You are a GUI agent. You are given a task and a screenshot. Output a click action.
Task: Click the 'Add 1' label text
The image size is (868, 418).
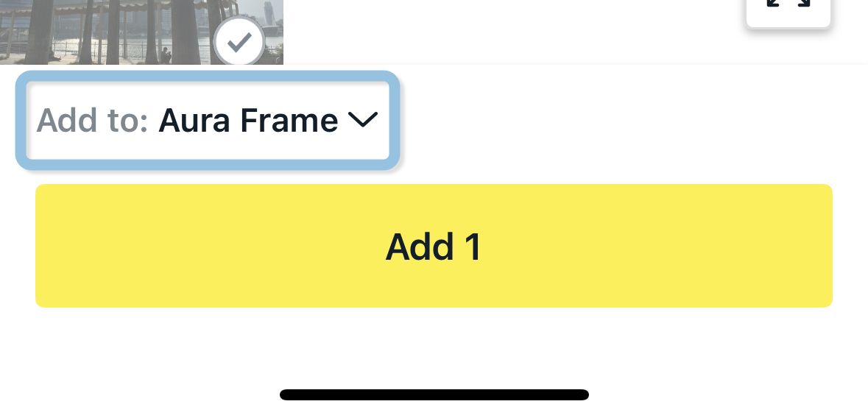tap(434, 247)
